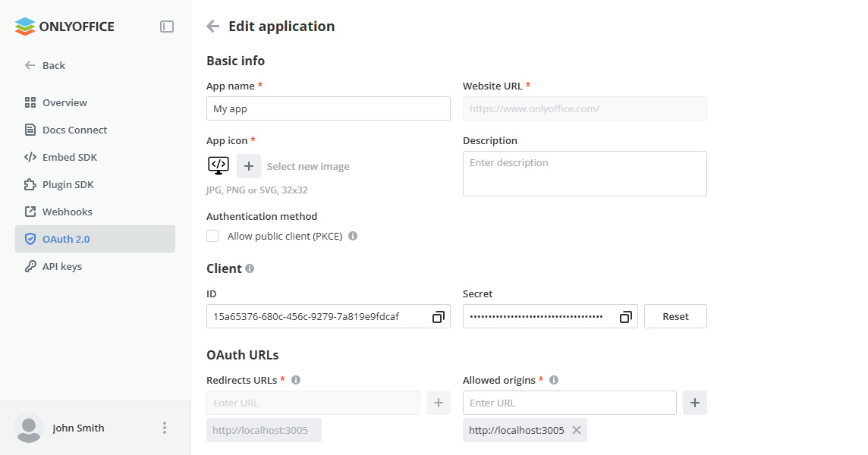Focus the Allowed origins URL input
The width and height of the screenshot is (868, 455).
click(570, 403)
